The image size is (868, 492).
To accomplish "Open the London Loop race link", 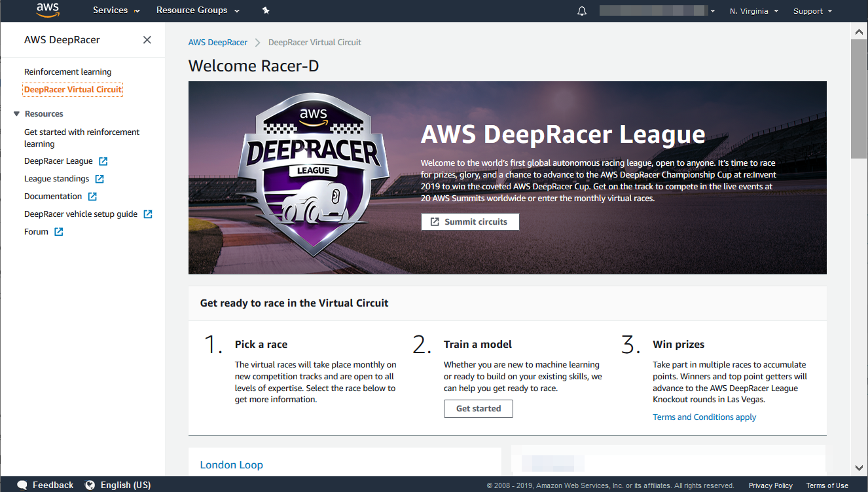I will coord(231,465).
